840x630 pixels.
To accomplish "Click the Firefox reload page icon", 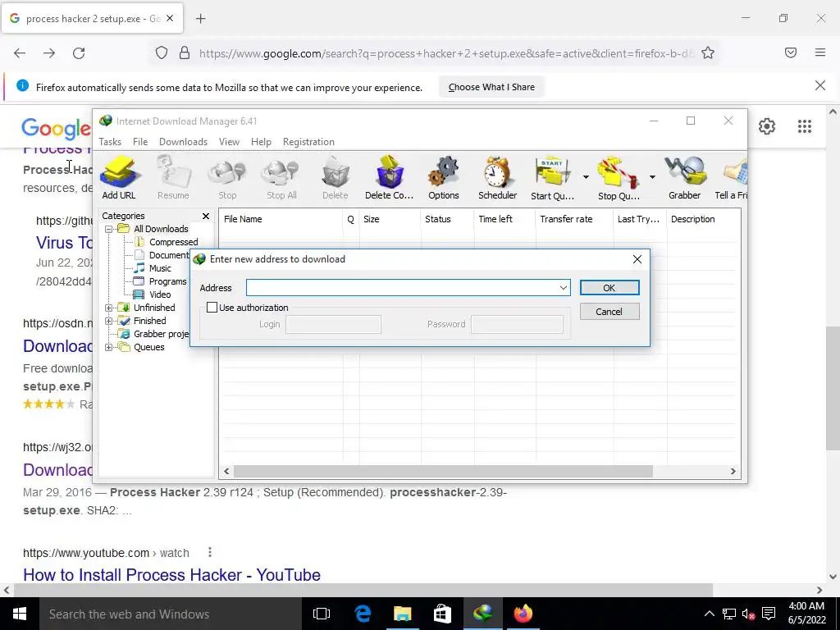I will pos(79,53).
